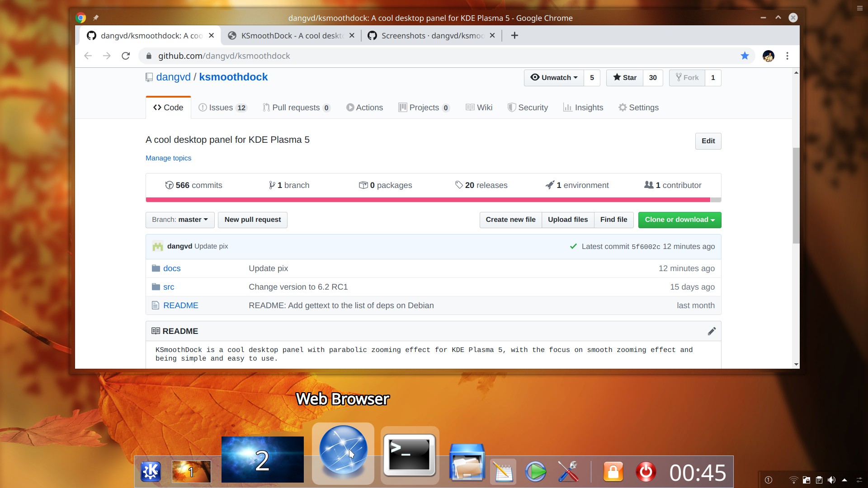This screenshot has height=488, width=868.
Task: Open the volume tray icon
Action: (831, 480)
